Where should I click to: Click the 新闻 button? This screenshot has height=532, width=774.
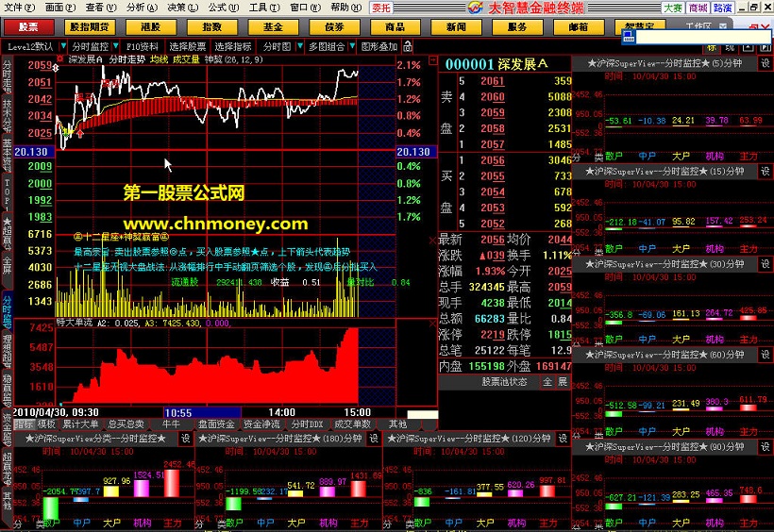[456, 27]
